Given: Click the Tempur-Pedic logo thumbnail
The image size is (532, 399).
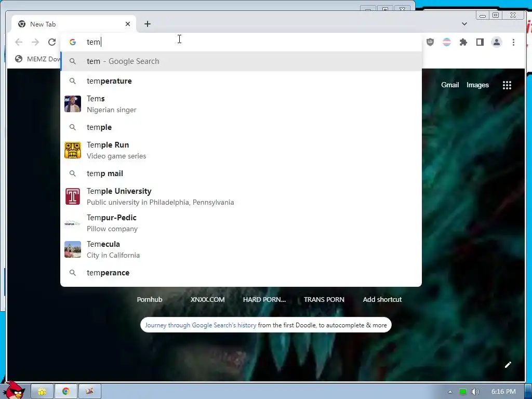Looking at the screenshot, I should coord(73,223).
